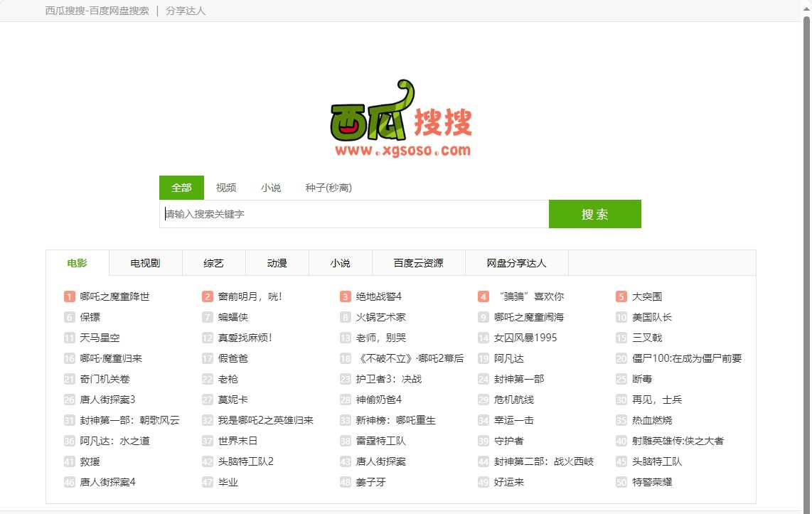The height and width of the screenshot is (514, 812).
Task: Click the 阿凡达：水之道 link
Action: pos(114,441)
